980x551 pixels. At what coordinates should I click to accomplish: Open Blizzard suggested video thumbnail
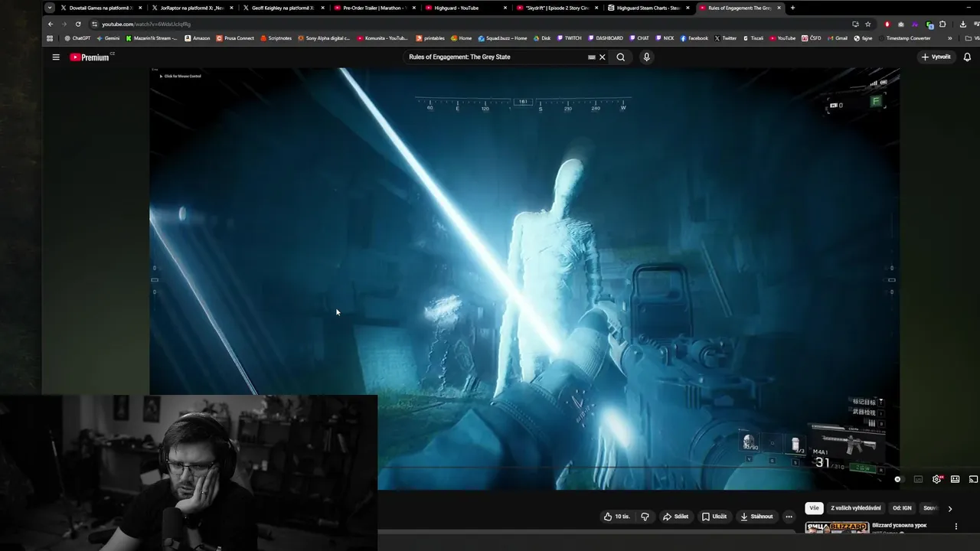pos(837,527)
